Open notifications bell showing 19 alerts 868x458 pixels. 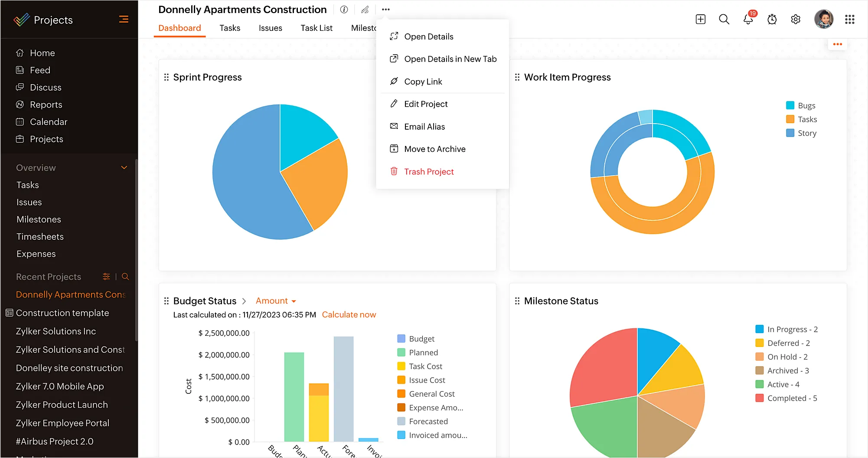point(748,19)
